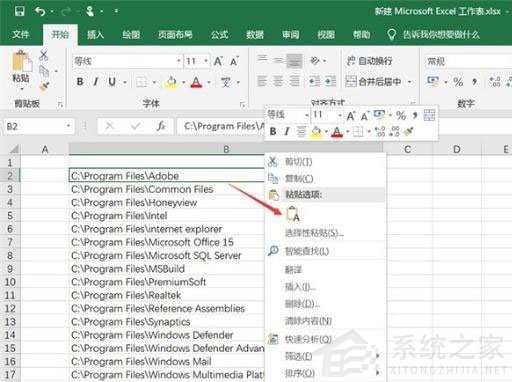This screenshot has height=382, width=512.
Task: Click column C header
Action: click(407, 149)
